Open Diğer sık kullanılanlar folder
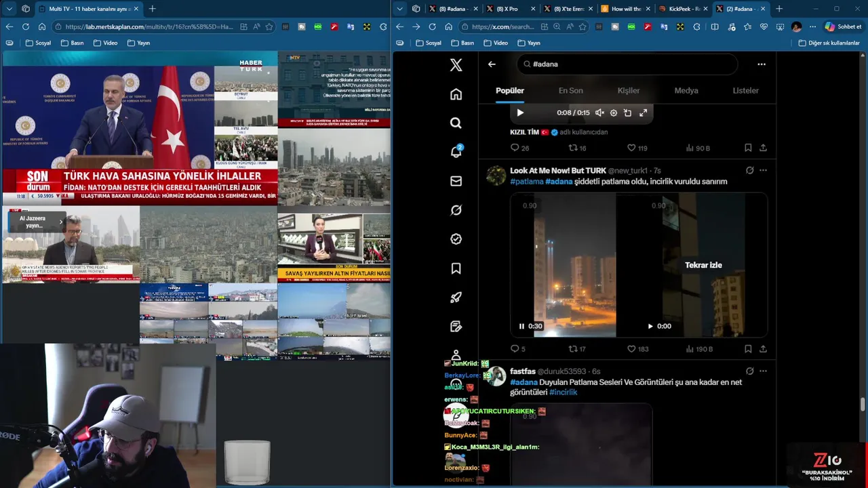Image resolution: width=868 pixels, height=488 pixels. click(x=829, y=43)
